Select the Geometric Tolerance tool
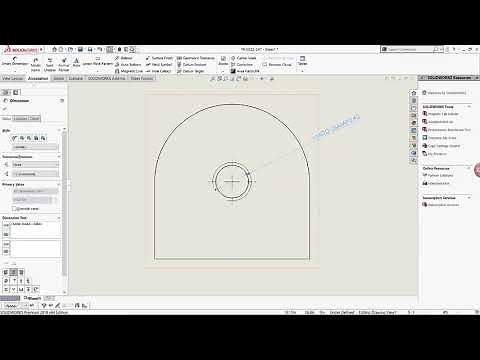480x360 pixels. 196,58
